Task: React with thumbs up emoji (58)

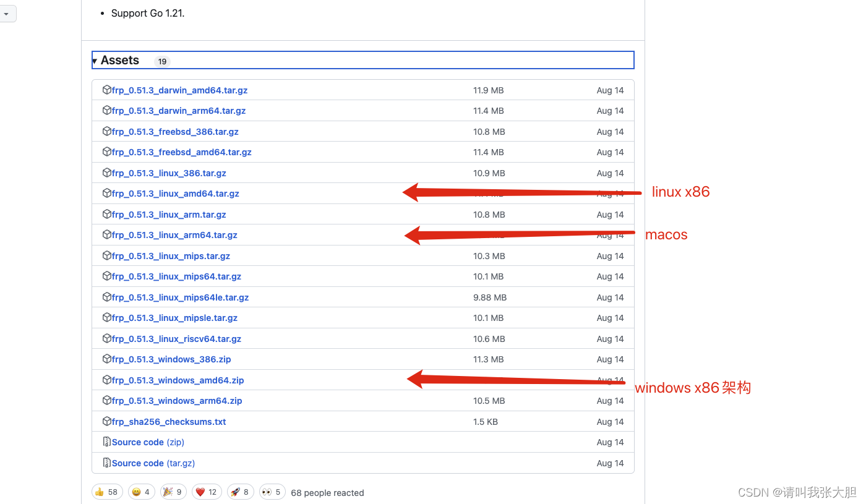Action: (x=107, y=492)
